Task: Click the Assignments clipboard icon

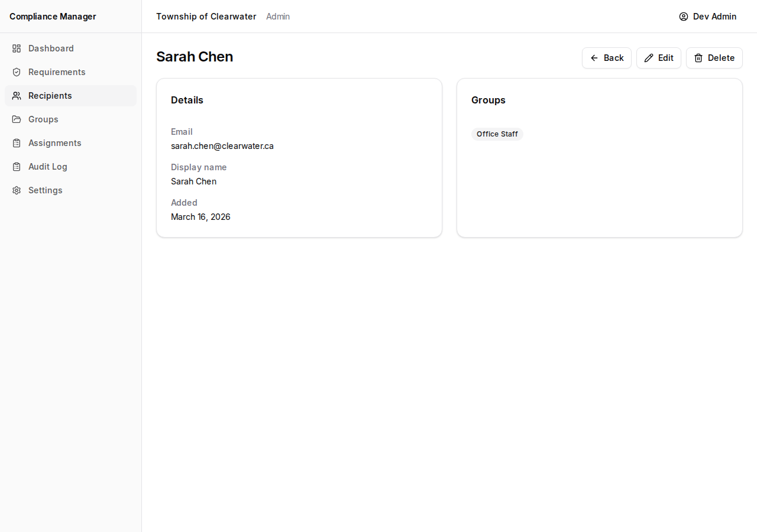Action: (x=17, y=143)
